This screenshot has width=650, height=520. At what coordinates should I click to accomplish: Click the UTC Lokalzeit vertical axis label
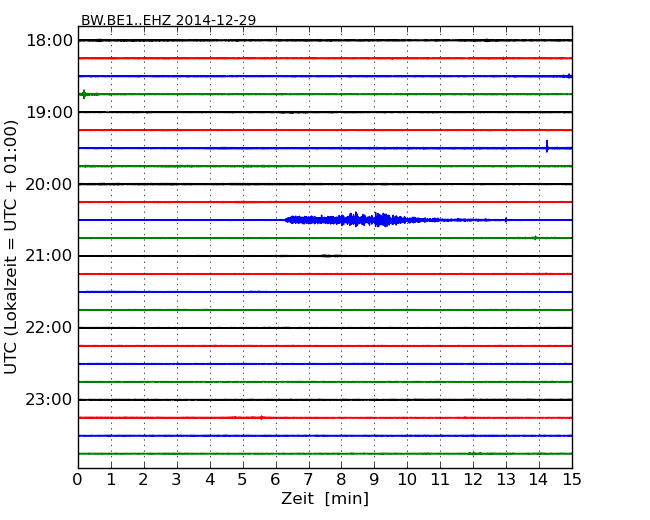11,247
